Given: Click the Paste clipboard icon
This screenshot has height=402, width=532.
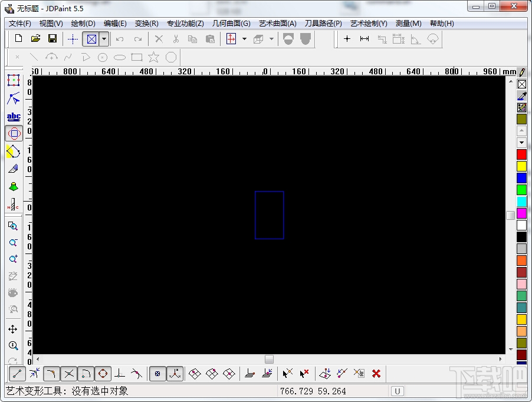Looking at the screenshot, I should coord(210,39).
